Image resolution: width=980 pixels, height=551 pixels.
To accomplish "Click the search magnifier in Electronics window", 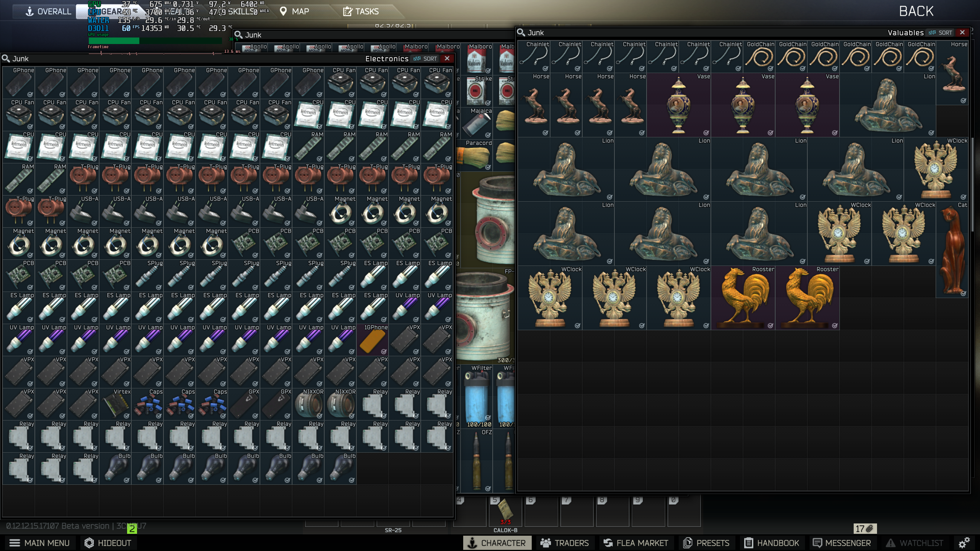I will pyautogui.click(x=6, y=59).
